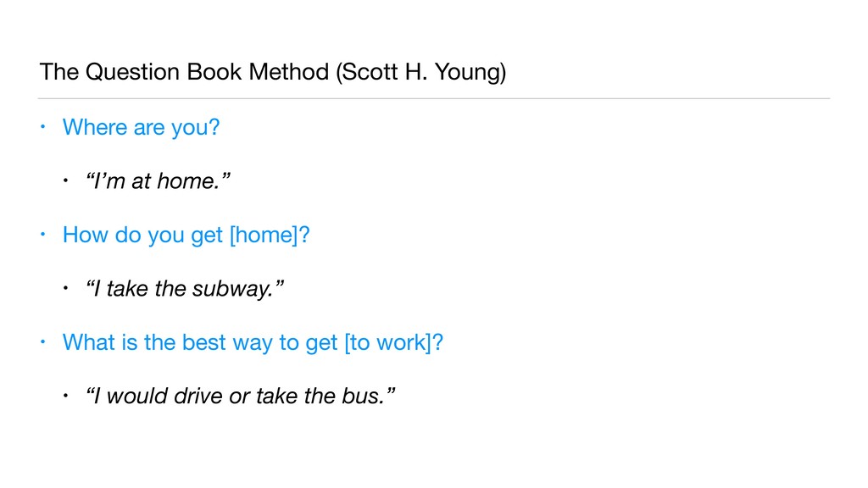Click the slide title "The Question Book Method"
This screenshot has width=868, height=488.
click(x=184, y=72)
